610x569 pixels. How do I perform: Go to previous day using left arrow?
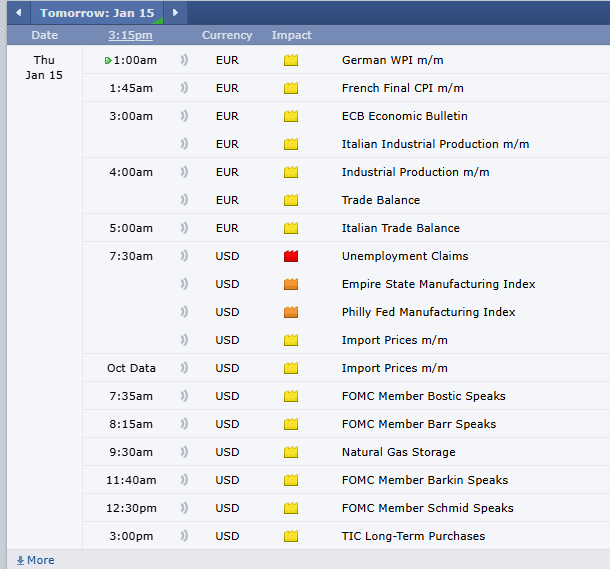pyautogui.click(x=18, y=13)
